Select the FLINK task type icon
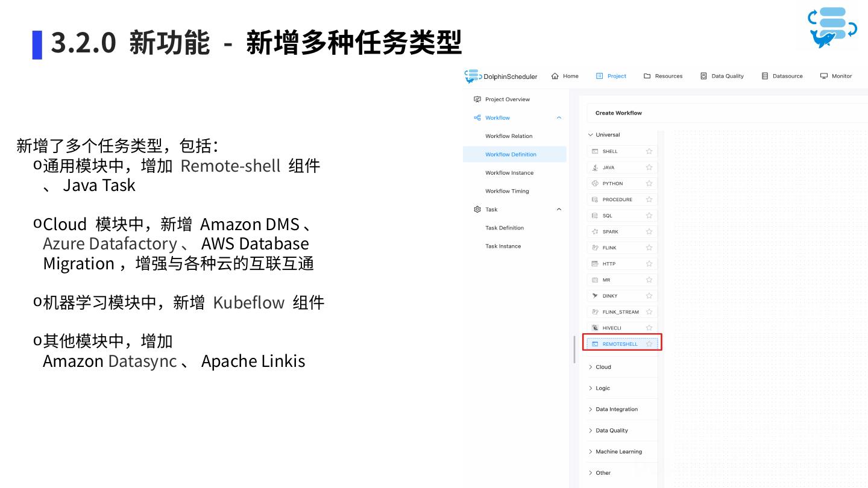This screenshot has height=488, width=868. (595, 248)
